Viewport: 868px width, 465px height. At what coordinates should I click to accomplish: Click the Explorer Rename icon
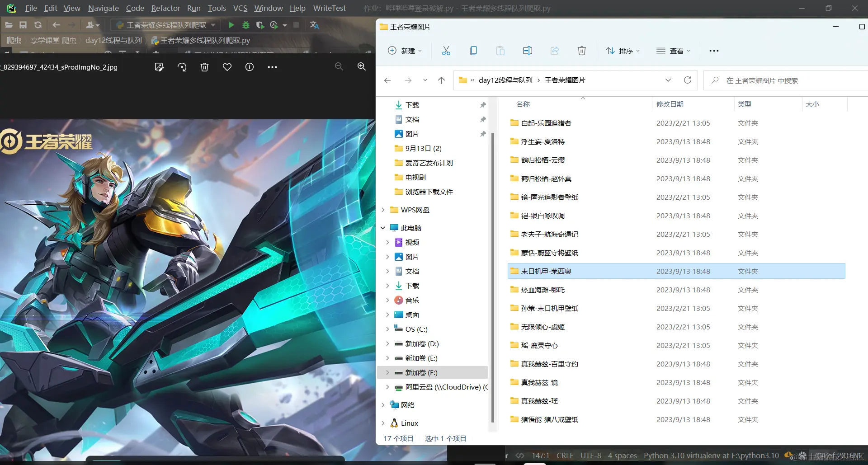pos(528,51)
